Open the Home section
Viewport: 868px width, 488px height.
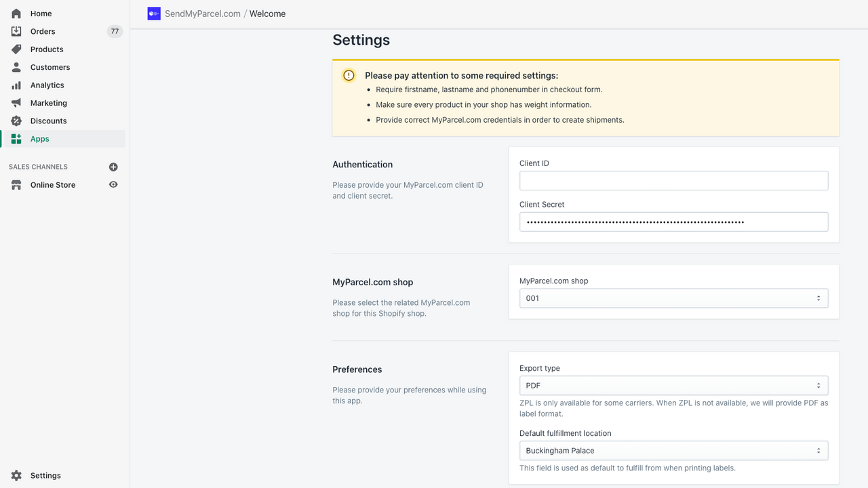pyautogui.click(x=41, y=13)
